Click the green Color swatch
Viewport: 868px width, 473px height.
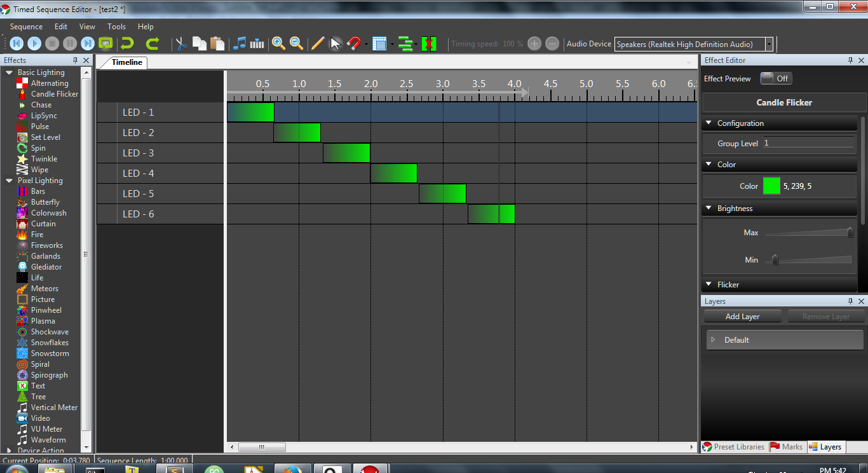click(771, 186)
